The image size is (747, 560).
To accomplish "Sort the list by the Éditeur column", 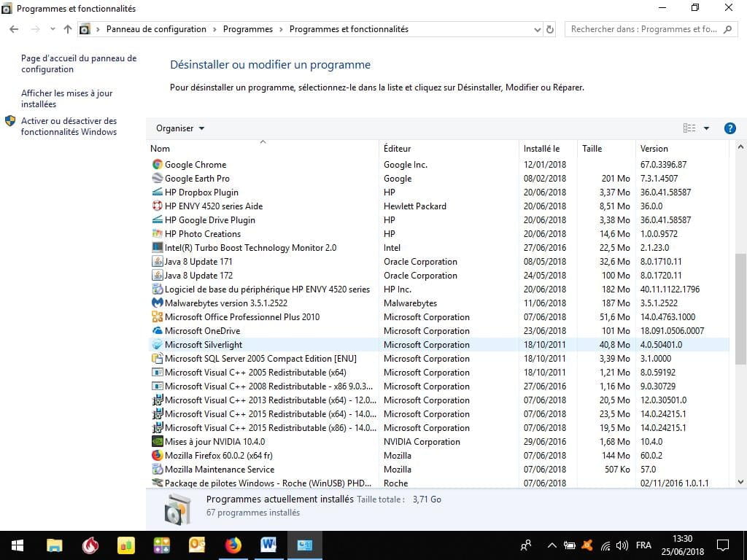I will point(449,148).
